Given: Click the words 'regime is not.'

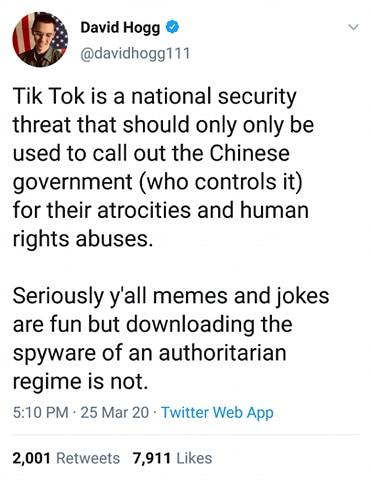Looking at the screenshot, I should [80, 381].
